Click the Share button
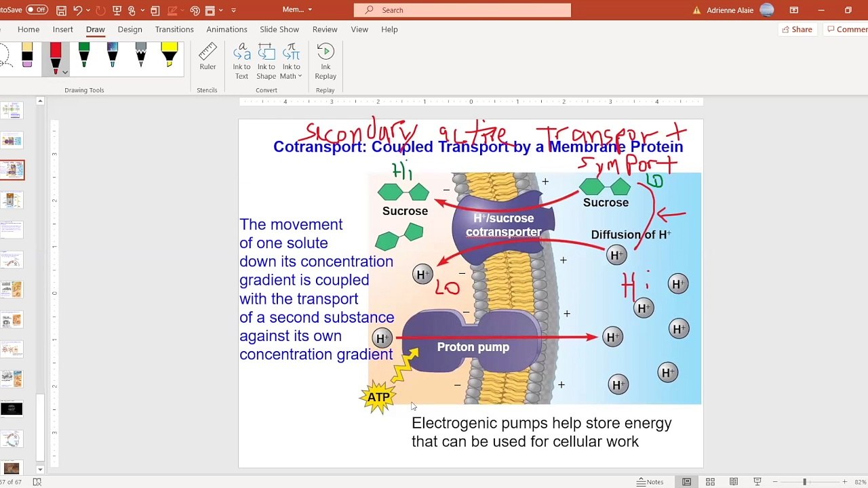 point(797,29)
